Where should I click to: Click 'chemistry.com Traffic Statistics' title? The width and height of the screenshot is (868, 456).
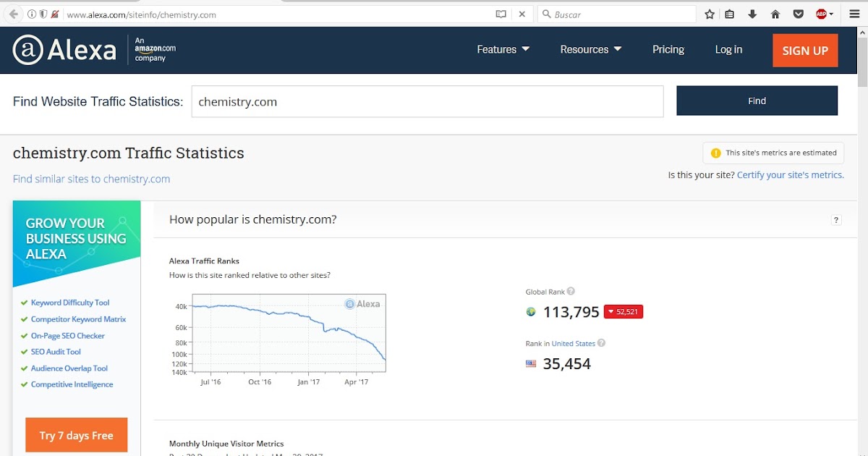click(x=129, y=153)
